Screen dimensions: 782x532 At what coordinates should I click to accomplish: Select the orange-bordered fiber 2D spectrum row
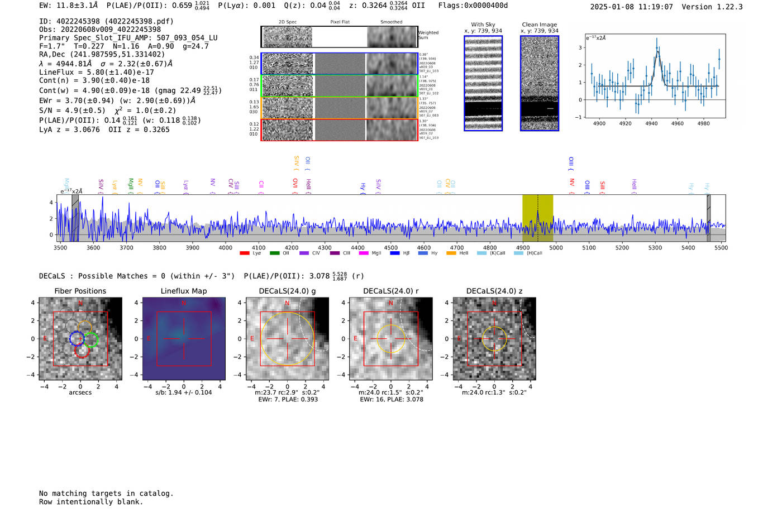[339, 108]
